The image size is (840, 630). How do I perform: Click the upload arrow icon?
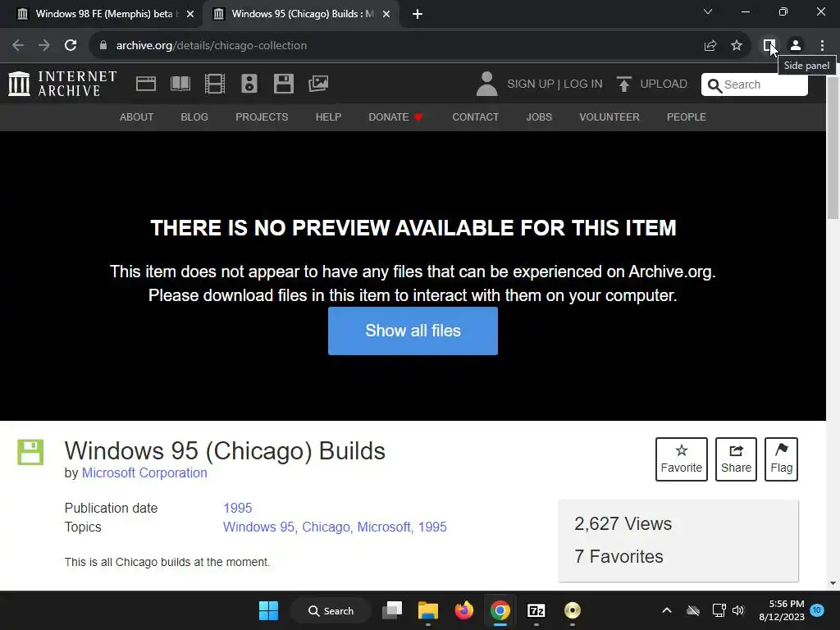(x=623, y=84)
